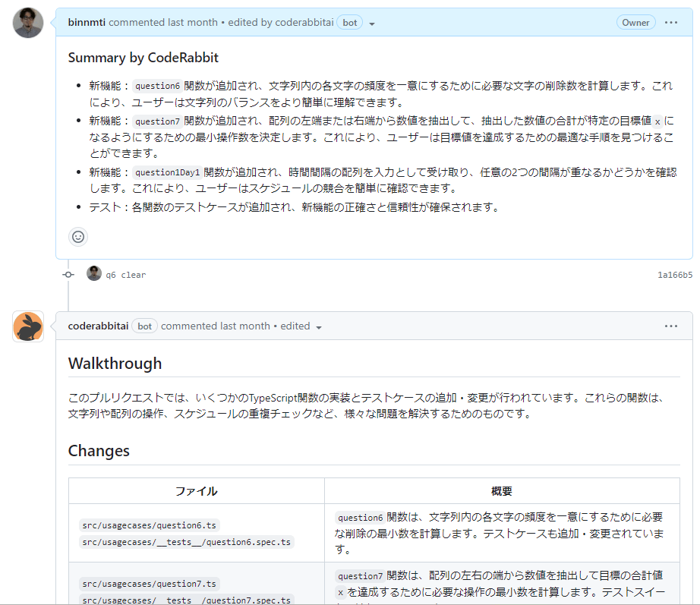Click the question7 code tag in the summary
Viewport: 700px width, 605px height.
pos(158,121)
